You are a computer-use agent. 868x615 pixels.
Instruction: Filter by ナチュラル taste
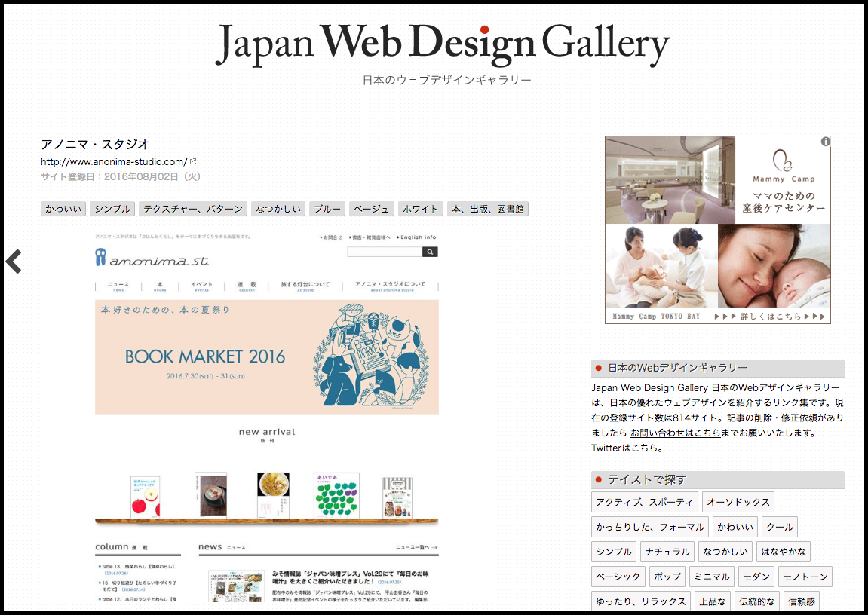click(667, 552)
